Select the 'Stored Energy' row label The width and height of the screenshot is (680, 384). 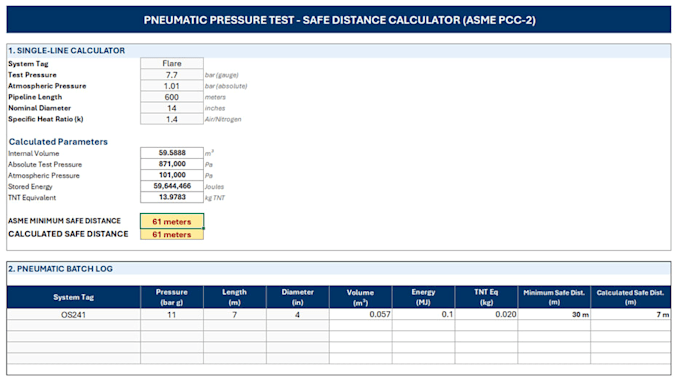click(x=30, y=187)
